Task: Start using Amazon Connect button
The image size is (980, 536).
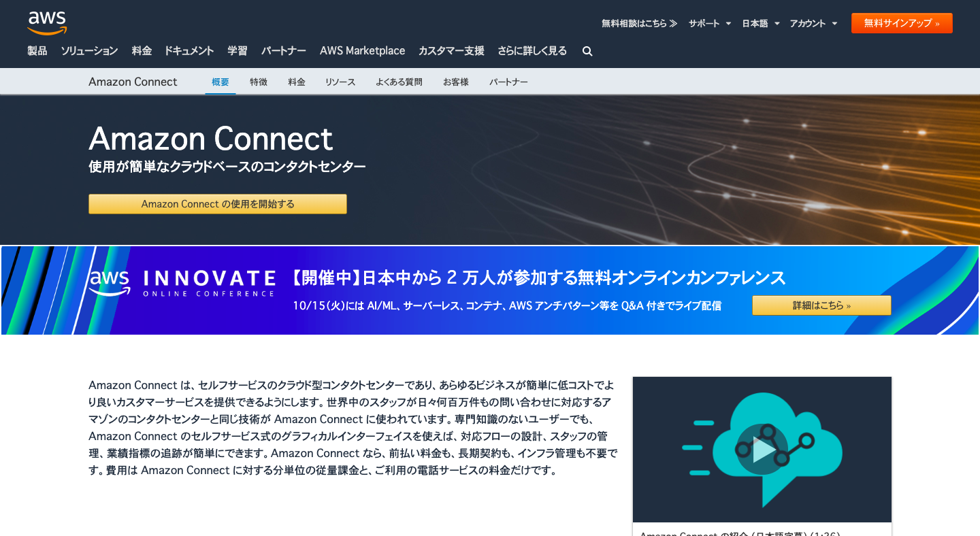Action: [218, 204]
